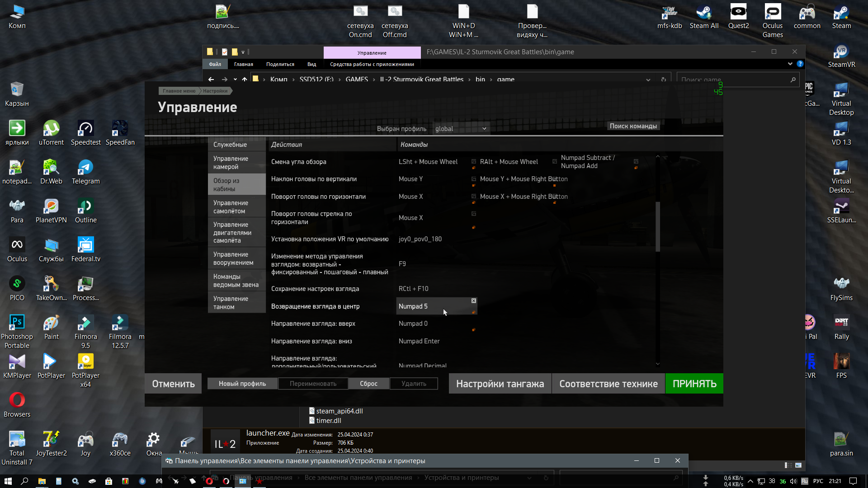
Task: Launch SteamVR from the desktop
Action: [x=841, y=56]
